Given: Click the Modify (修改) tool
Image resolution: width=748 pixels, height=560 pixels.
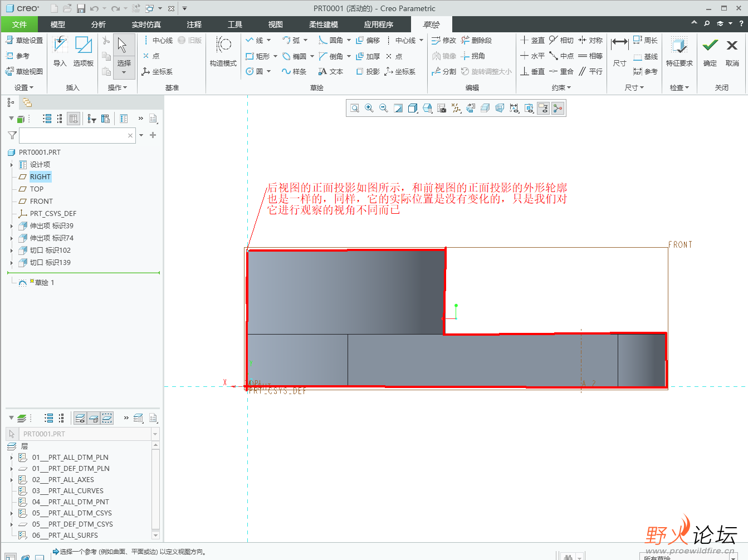Looking at the screenshot, I should [x=444, y=40].
